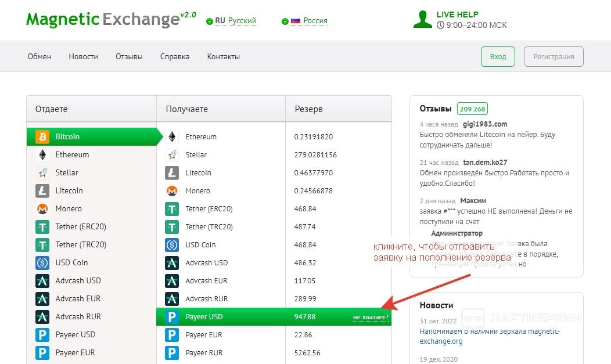Click Advcash RUR icon in Отдаете column
The height and width of the screenshot is (364, 611).
tap(42, 316)
